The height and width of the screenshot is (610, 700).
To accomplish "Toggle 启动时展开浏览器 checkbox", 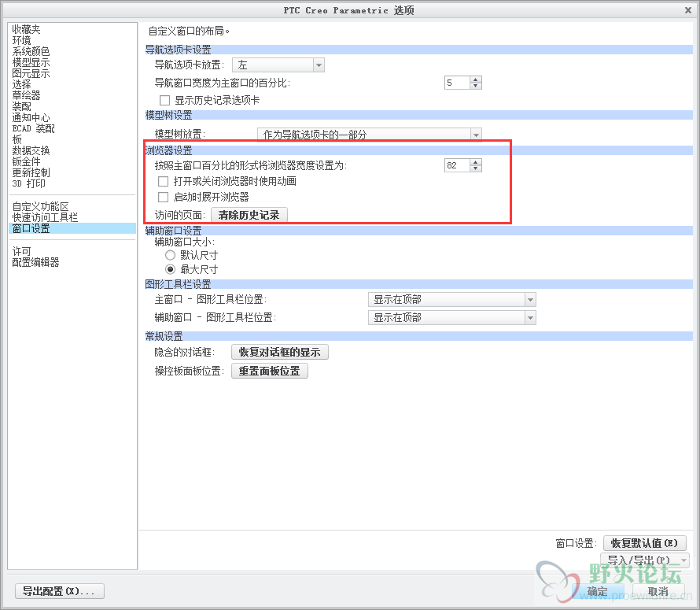I will pos(164,197).
